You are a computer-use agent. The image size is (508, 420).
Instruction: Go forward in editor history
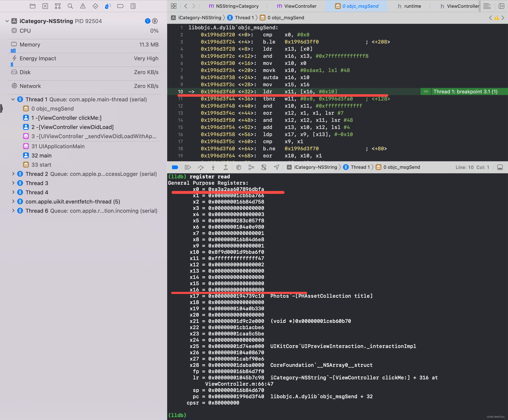point(194,6)
